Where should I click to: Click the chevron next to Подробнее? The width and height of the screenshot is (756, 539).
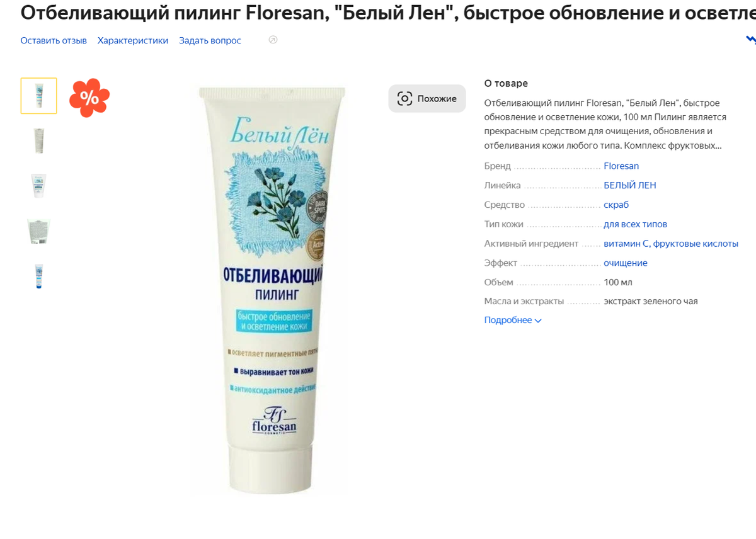538,321
